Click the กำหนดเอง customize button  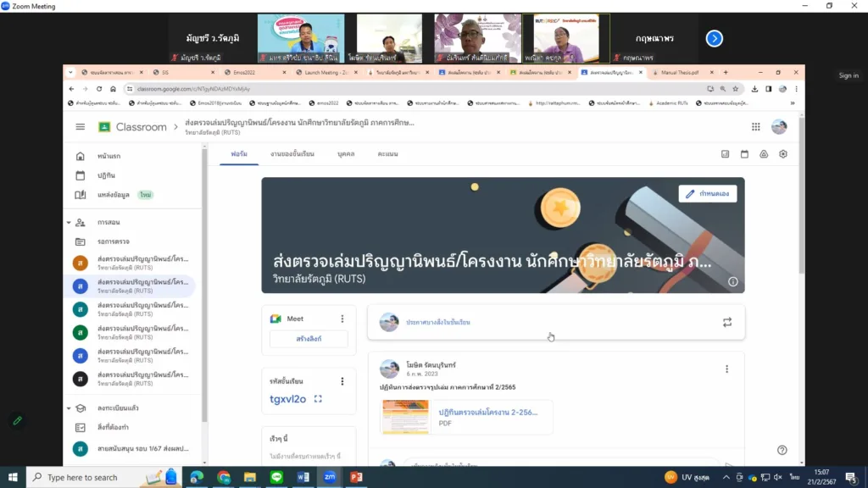708,194
